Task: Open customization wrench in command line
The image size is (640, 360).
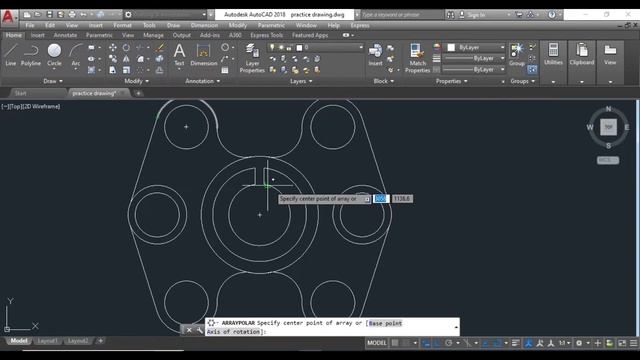Action: [x=200, y=330]
